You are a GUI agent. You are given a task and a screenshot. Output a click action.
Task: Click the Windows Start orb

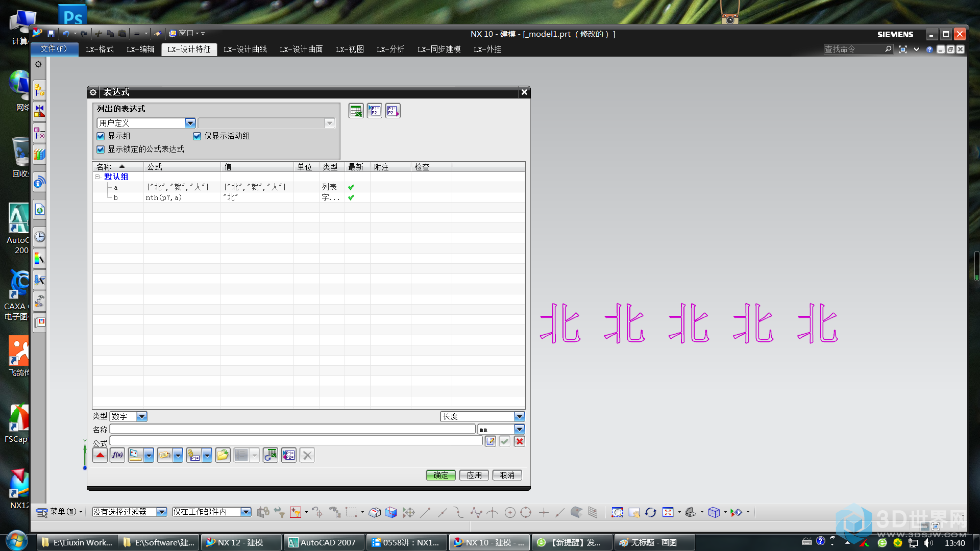click(x=16, y=541)
